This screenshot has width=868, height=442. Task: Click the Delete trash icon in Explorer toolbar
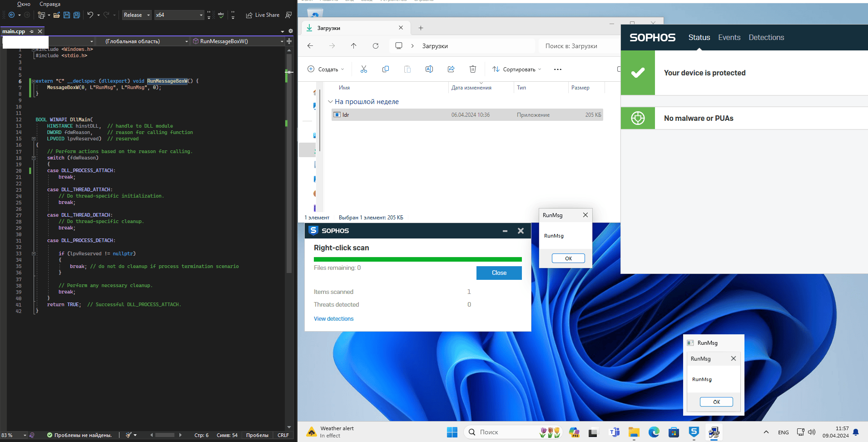[473, 69]
